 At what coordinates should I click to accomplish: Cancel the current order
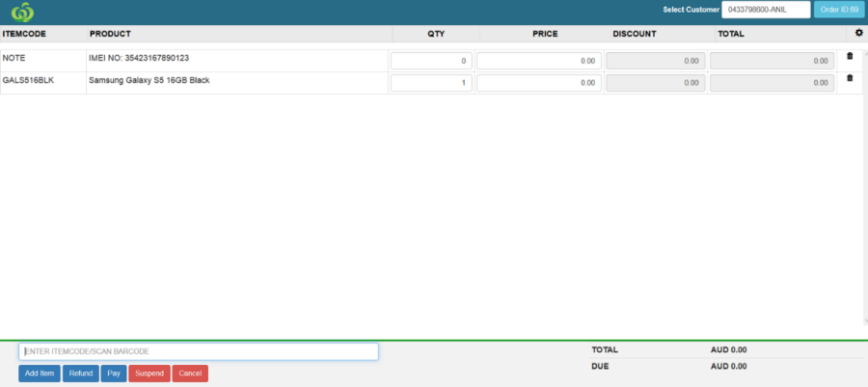click(190, 373)
